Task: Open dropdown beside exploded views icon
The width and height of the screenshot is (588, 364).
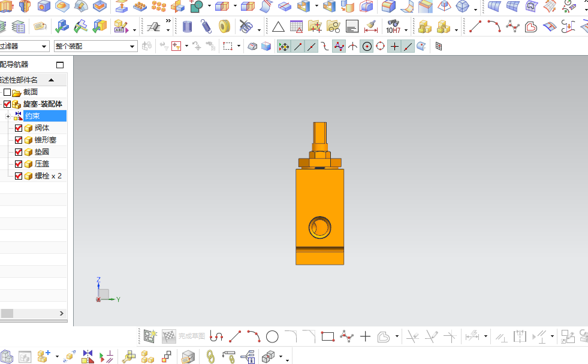Action: [281, 356]
